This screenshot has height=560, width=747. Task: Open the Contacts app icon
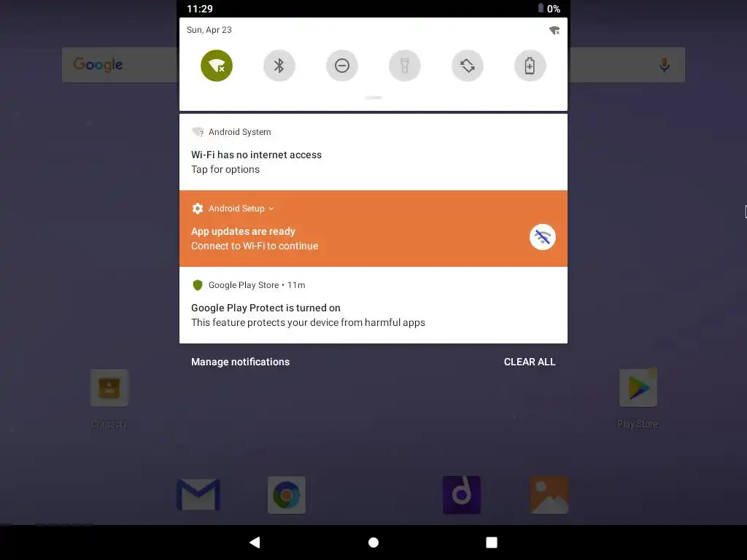109,388
